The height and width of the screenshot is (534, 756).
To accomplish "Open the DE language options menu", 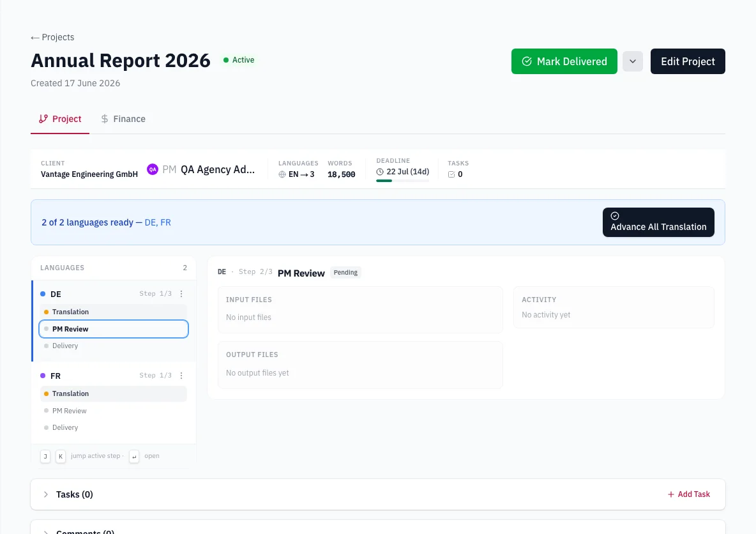I will click(181, 294).
